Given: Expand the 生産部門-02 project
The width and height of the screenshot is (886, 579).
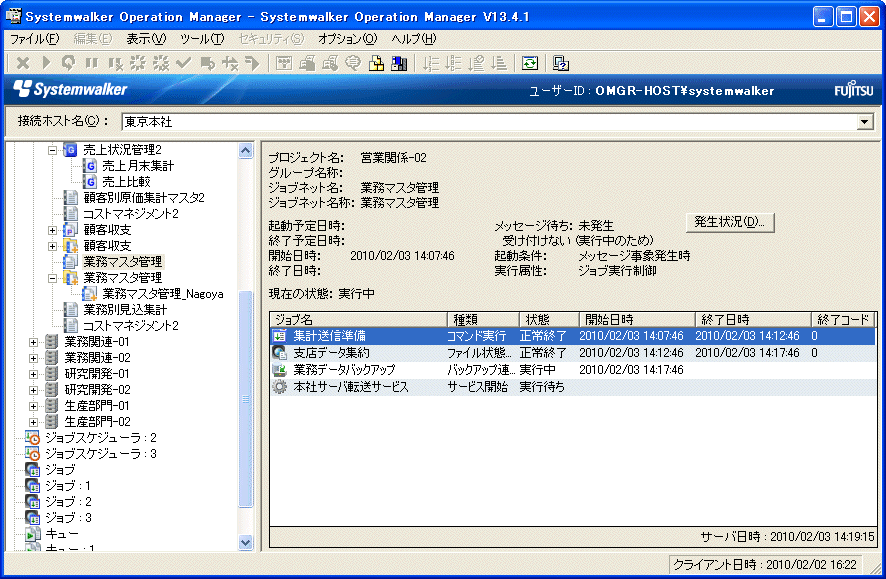Looking at the screenshot, I should [33, 421].
